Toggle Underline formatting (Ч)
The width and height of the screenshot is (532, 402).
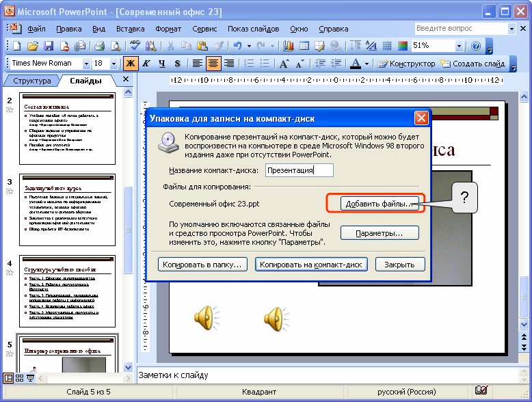(x=162, y=64)
